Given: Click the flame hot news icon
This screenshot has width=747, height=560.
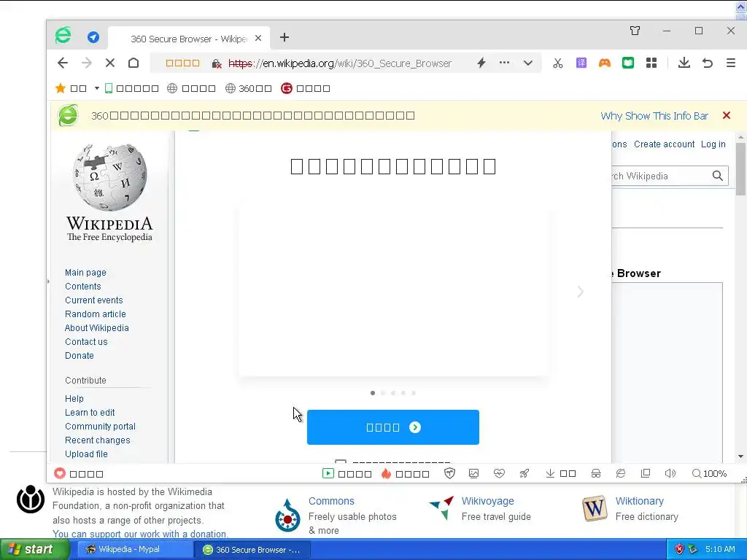Looking at the screenshot, I should click(387, 473).
